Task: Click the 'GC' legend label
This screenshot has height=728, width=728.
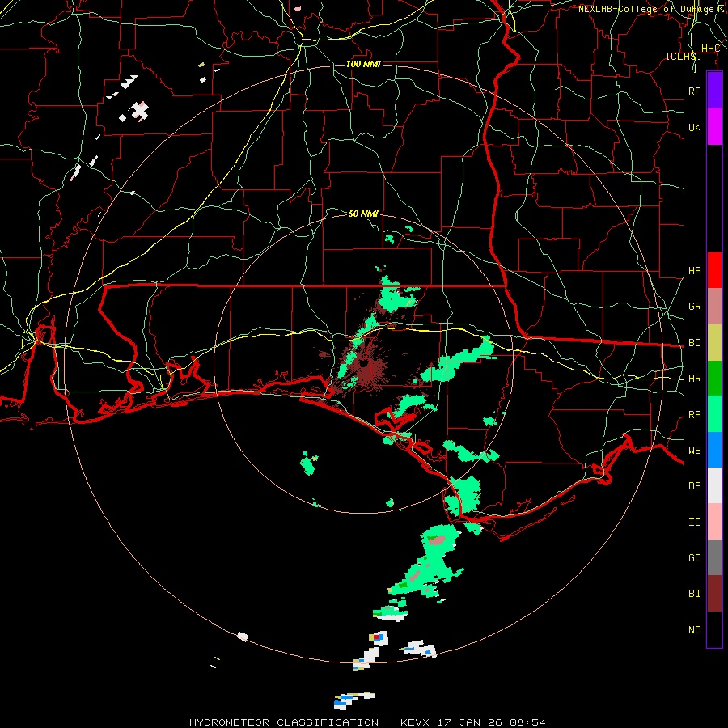Action: click(x=694, y=558)
